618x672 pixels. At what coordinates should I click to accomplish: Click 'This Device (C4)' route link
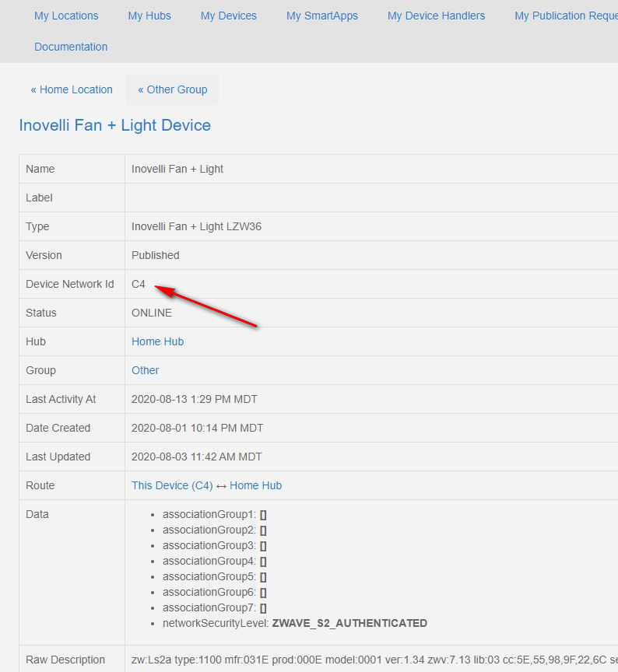pos(172,485)
